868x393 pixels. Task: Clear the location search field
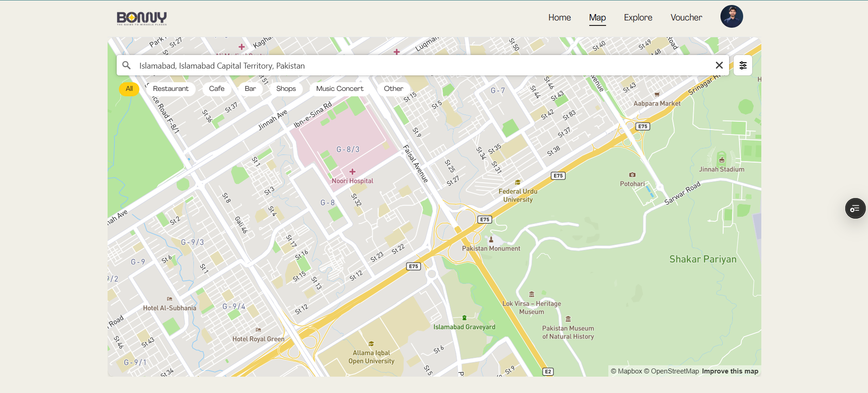coord(719,65)
